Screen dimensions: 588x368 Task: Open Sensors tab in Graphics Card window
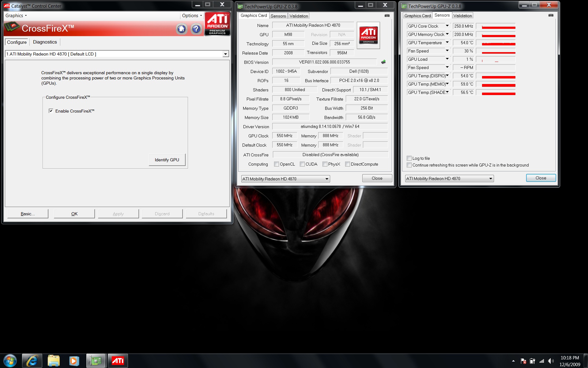278,16
